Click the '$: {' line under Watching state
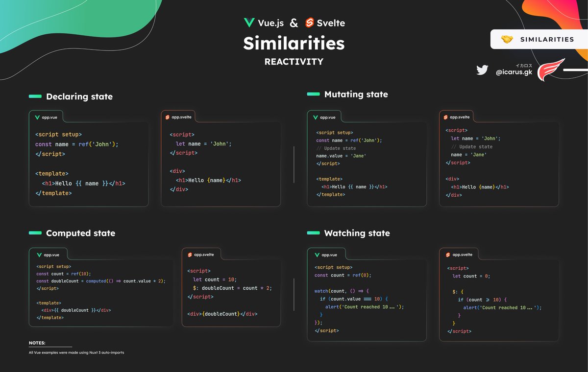Screen dimensions: 588x372 click(x=458, y=292)
